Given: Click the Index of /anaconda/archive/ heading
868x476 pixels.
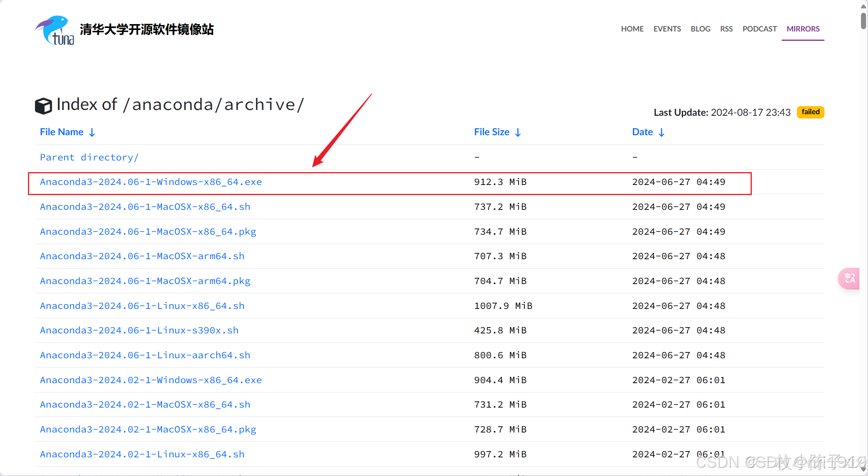Looking at the screenshot, I should pos(180,105).
